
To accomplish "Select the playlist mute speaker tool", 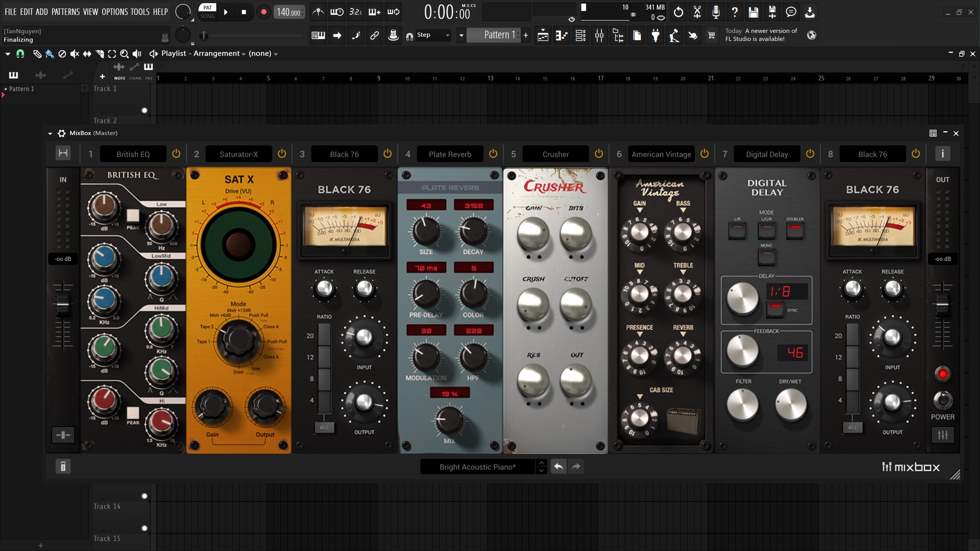I will pyautogui.click(x=75, y=54).
